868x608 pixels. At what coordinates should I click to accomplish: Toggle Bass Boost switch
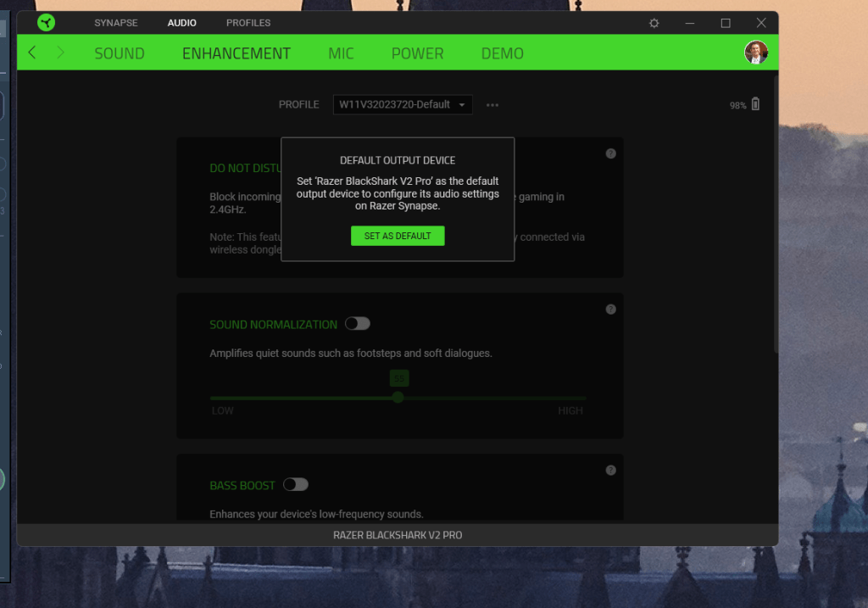[296, 484]
